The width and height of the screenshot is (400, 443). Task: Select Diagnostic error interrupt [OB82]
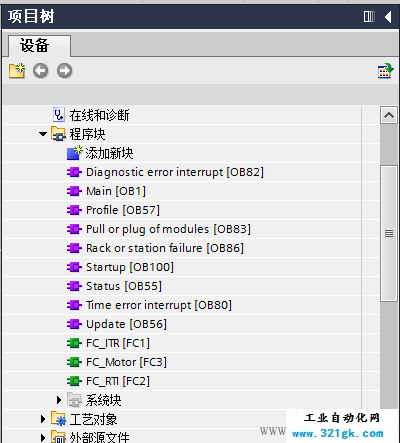pos(175,172)
